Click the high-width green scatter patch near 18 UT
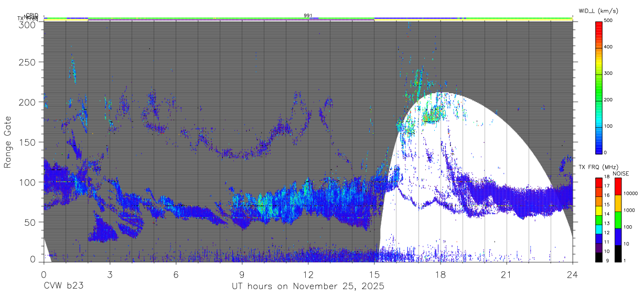 click(433, 114)
